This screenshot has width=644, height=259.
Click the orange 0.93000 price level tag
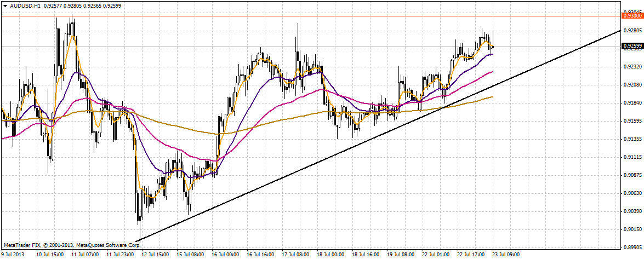[632, 16]
